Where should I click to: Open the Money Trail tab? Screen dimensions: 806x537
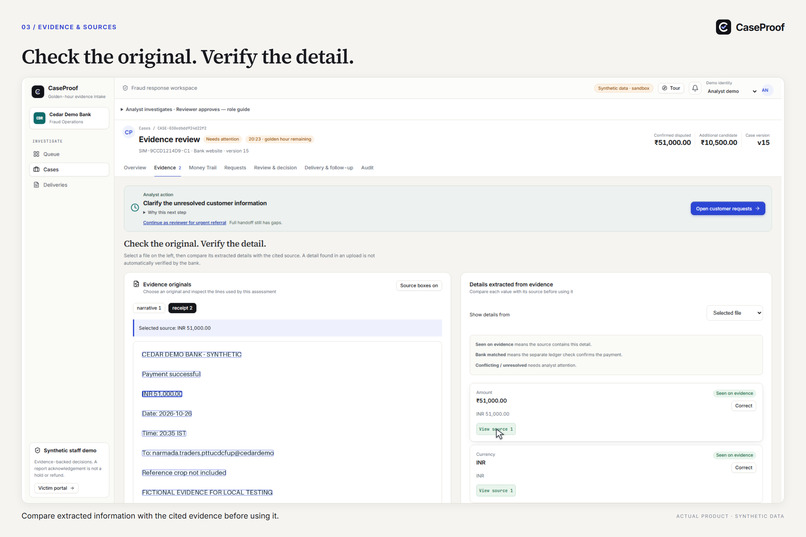203,168
